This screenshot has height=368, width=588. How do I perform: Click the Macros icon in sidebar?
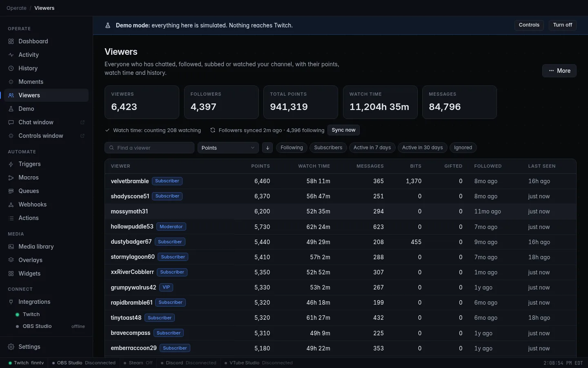click(11, 177)
